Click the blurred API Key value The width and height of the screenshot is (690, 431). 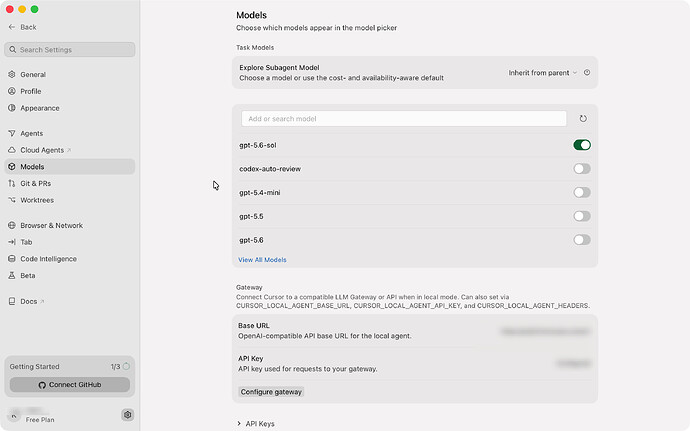[573, 364]
